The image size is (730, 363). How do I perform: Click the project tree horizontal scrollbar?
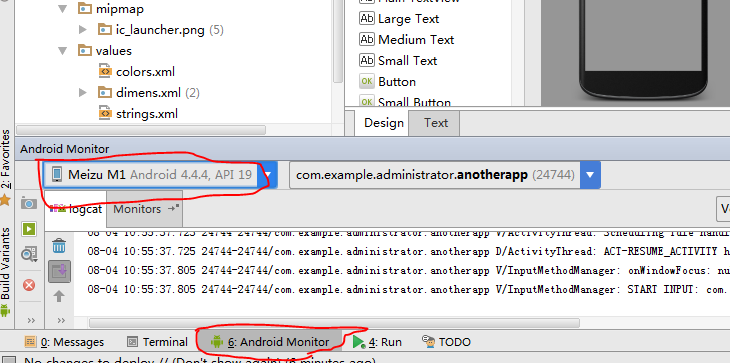click(141, 130)
